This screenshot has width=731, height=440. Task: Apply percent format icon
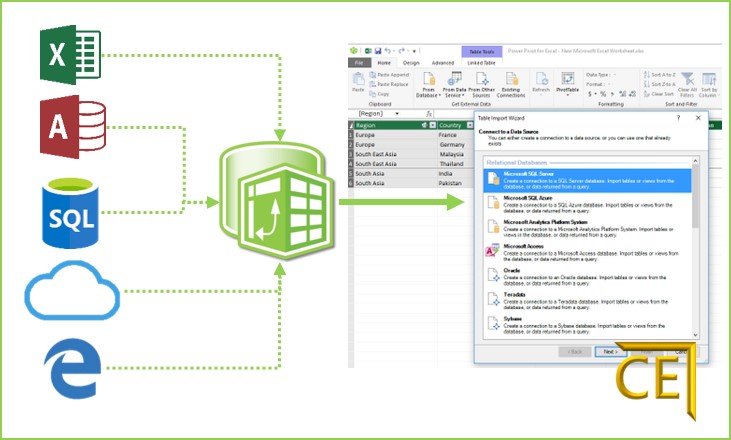pyautogui.click(x=603, y=94)
